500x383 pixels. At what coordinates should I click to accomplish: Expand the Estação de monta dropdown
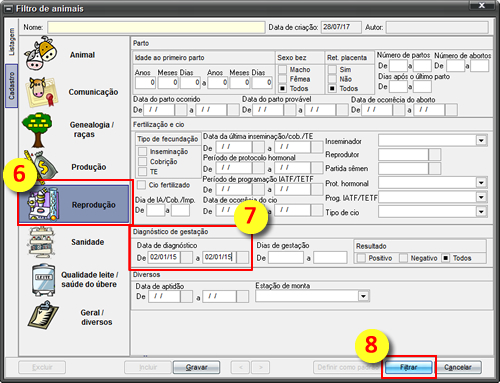(x=363, y=296)
